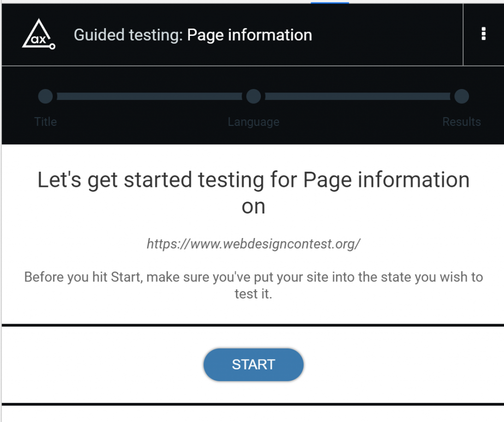
Task: Click progress bar between Title and Language
Action: click(150, 96)
